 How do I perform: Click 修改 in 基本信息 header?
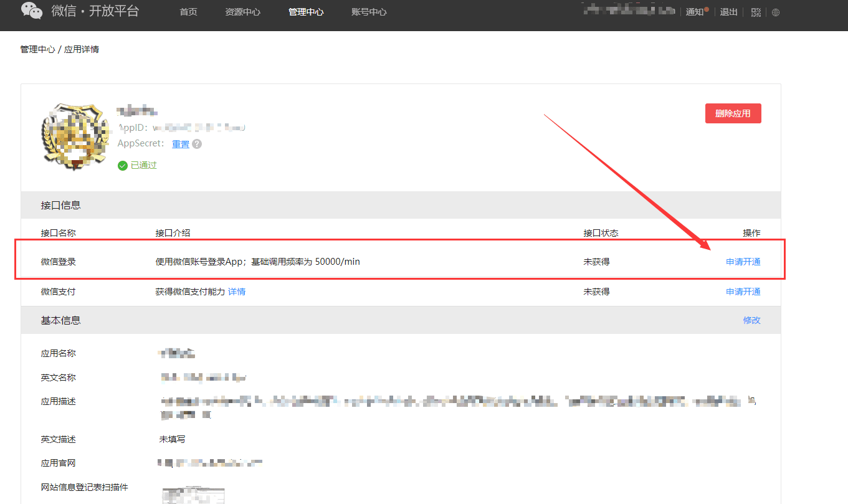click(x=752, y=320)
